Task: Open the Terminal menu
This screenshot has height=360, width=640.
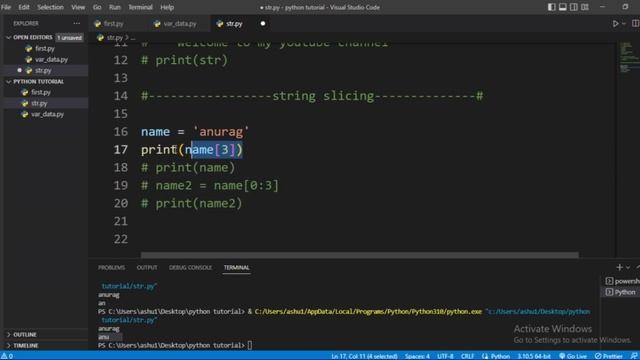Action: click(x=140, y=7)
